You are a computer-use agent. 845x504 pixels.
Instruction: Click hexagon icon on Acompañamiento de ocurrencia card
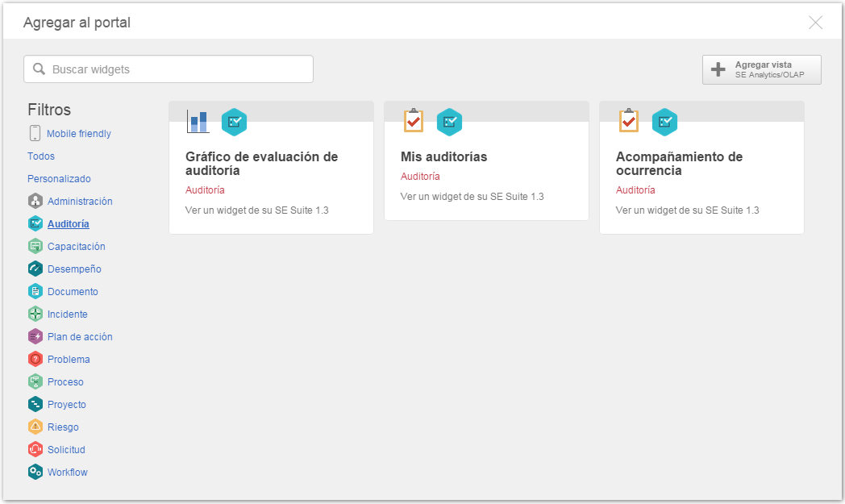pyautogui.click(x=665, y=123)
